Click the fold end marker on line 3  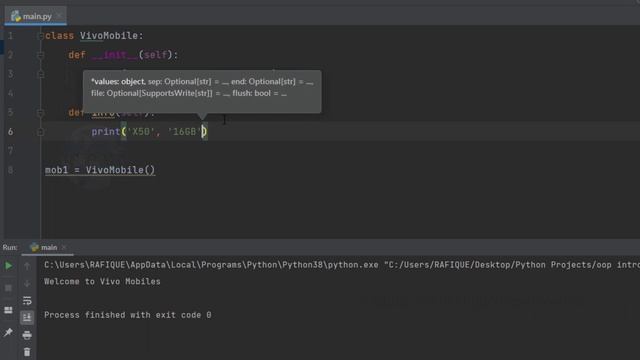[40, 74]
